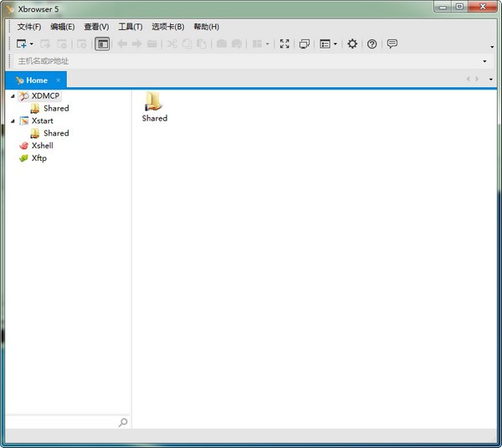502x448 pixels.
Task: Click the New session toolbar icon
Action: pos(22,44)
